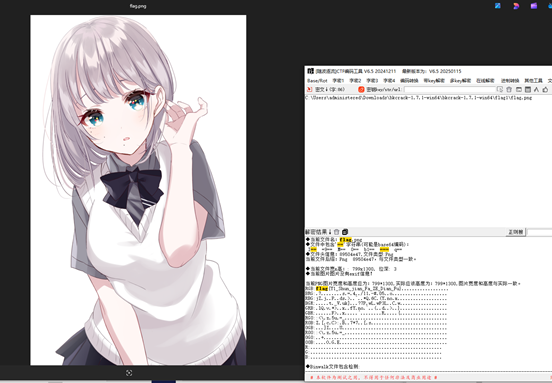Screen dimensions: 552x383
Task: Click the red ciphertext icon beside 密文
Action: (310, 89)
